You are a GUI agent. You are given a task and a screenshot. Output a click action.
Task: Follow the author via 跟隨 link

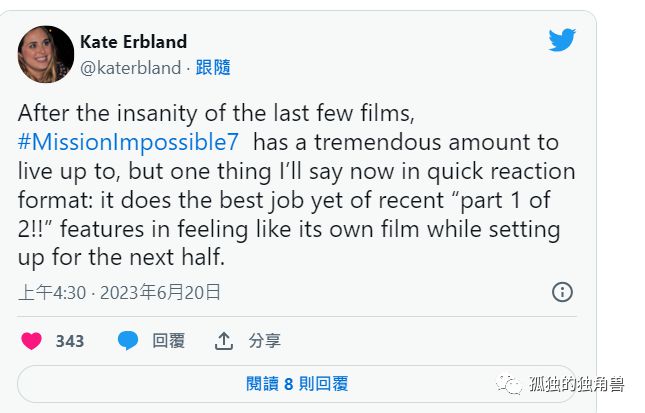pos(214,67)
